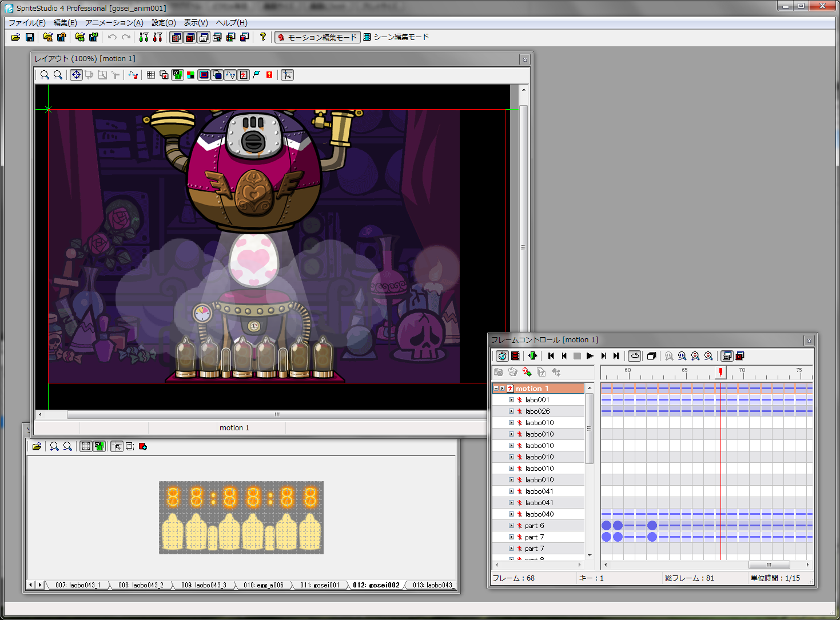Click the nixie tube sprite sheet thumbnail
Image resolution: width=840 pixels, height=620 pixels.
pos(241,518)
